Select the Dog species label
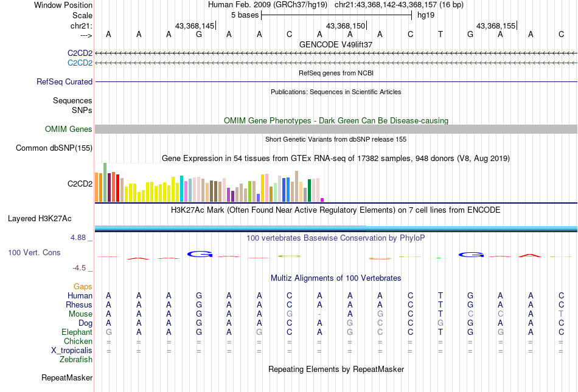Viewport: 578px width, 392px height. pos(85,323)
